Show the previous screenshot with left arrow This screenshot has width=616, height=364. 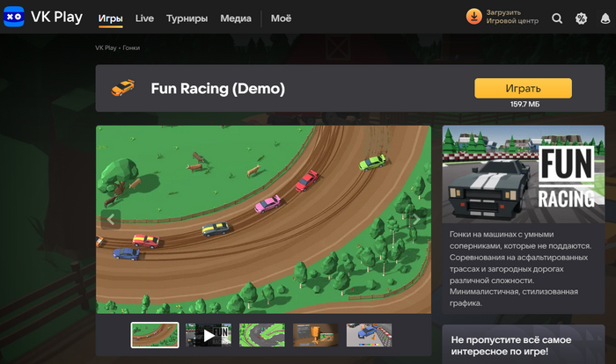click(111, 219)
